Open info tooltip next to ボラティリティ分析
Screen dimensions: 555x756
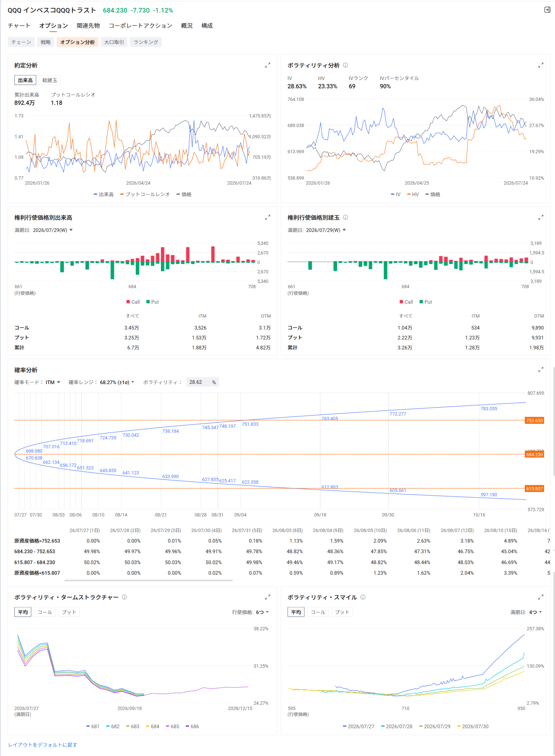[345, 65]
